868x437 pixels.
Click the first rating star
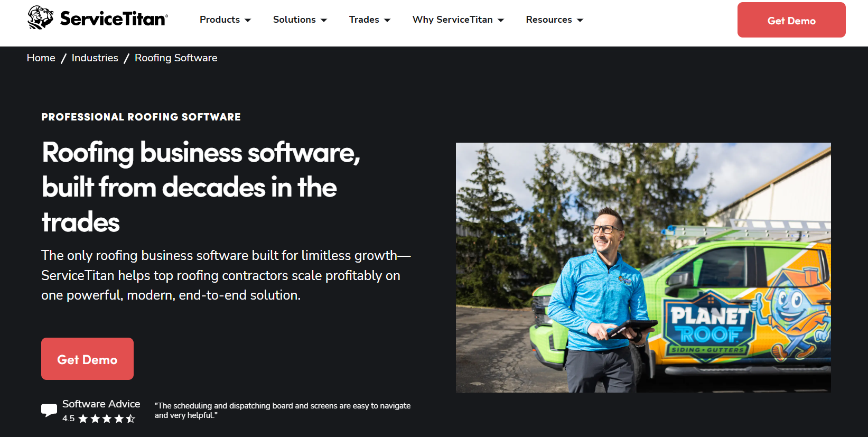pyautogui.click(x=83, y=419)
